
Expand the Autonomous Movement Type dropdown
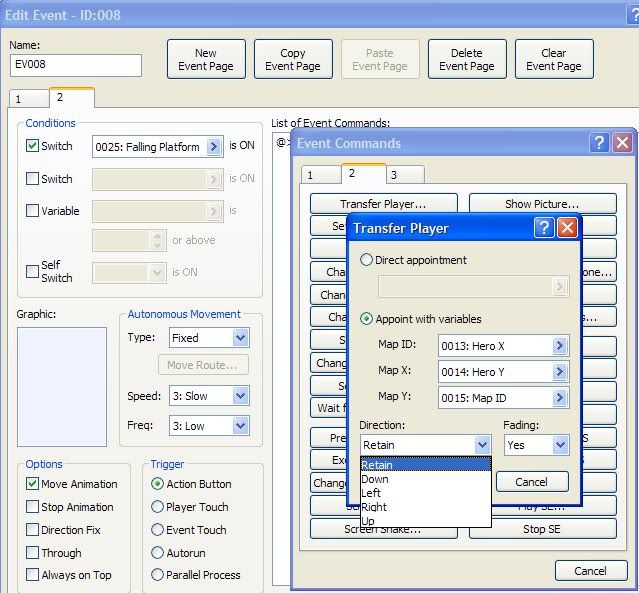coord(240,338)
